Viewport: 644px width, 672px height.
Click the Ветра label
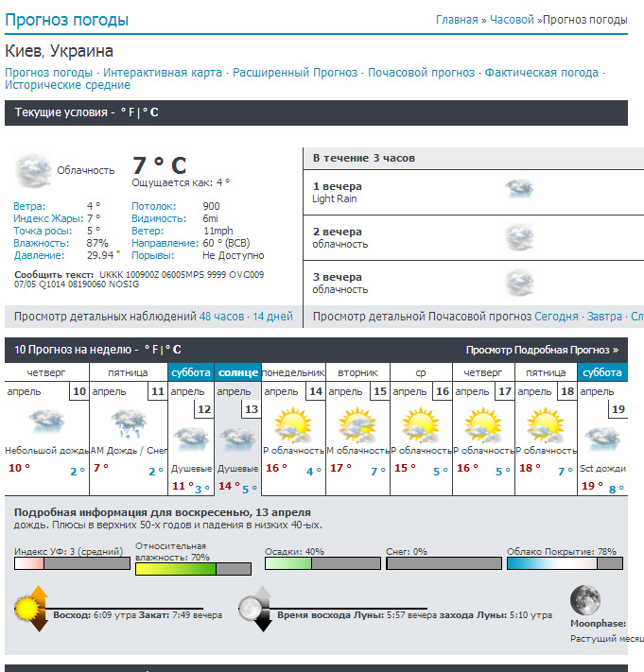(29, 206)
